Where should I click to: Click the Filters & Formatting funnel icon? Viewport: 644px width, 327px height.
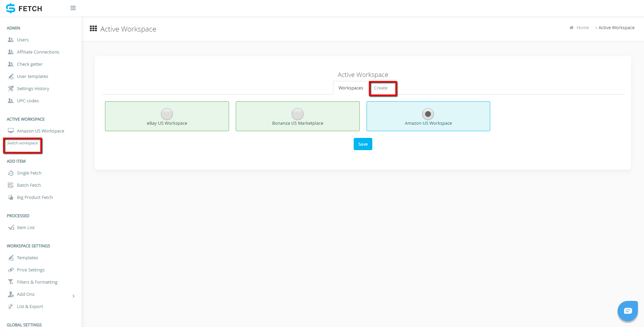click(x=11, y=282)
